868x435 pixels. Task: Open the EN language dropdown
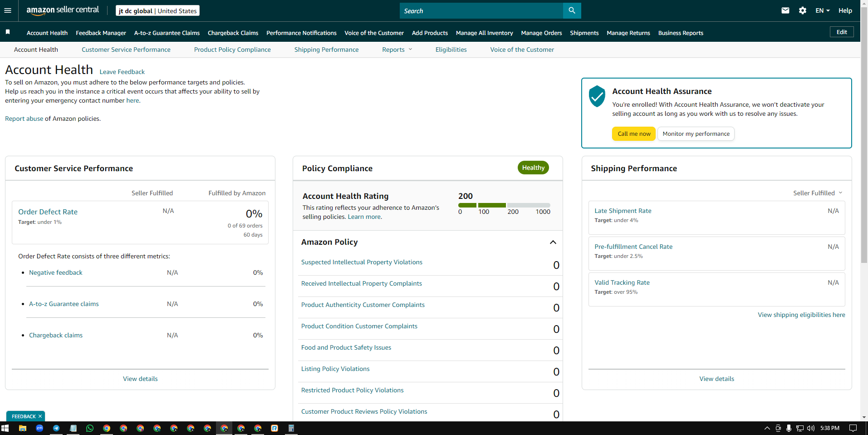point(822,10)
